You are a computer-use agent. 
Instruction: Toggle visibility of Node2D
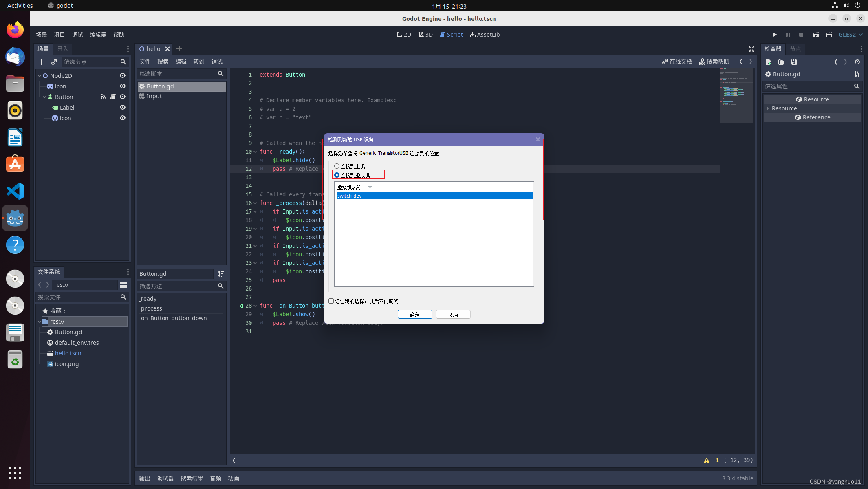123,76
